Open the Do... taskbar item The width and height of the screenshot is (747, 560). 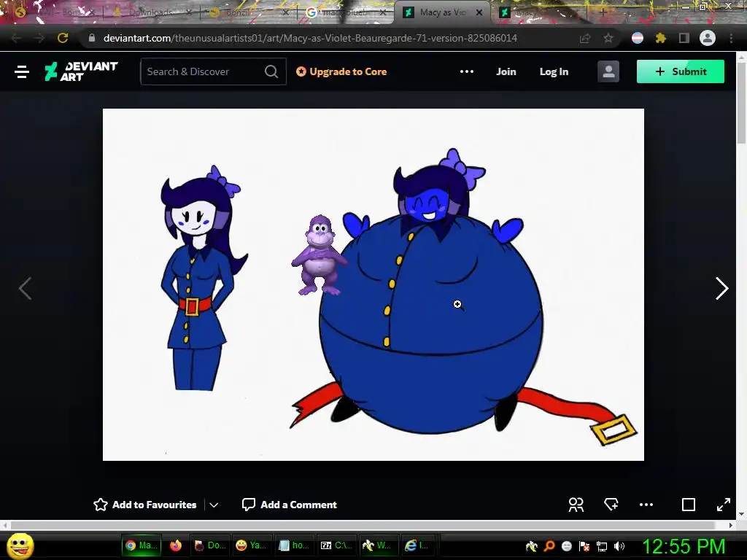click(x=210, y=545)
